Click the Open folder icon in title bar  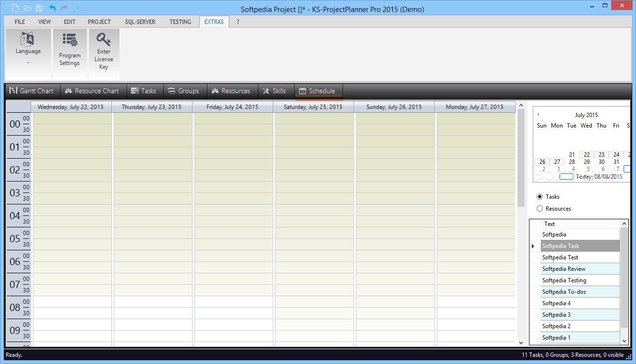[28, 8]
